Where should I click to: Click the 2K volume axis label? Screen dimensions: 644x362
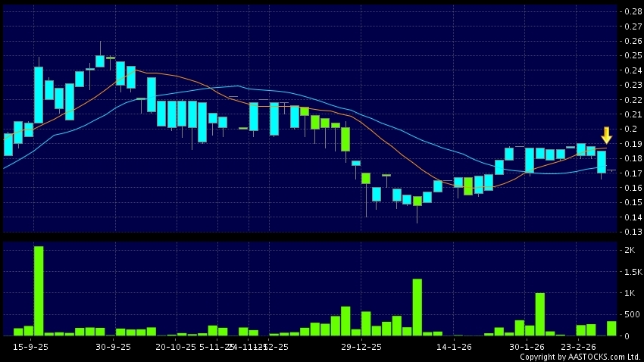click(x=630, y=250)
